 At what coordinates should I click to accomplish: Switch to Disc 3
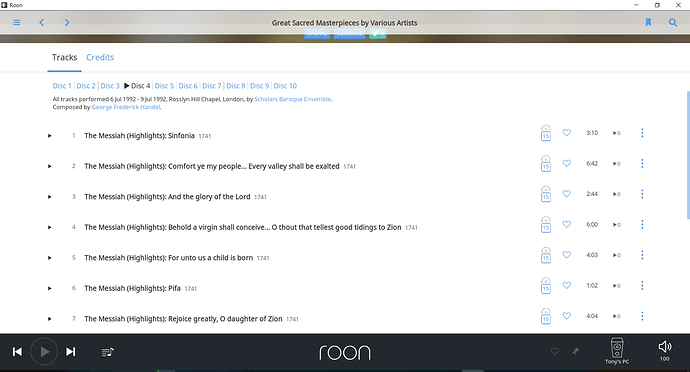[x=110, y=86]
